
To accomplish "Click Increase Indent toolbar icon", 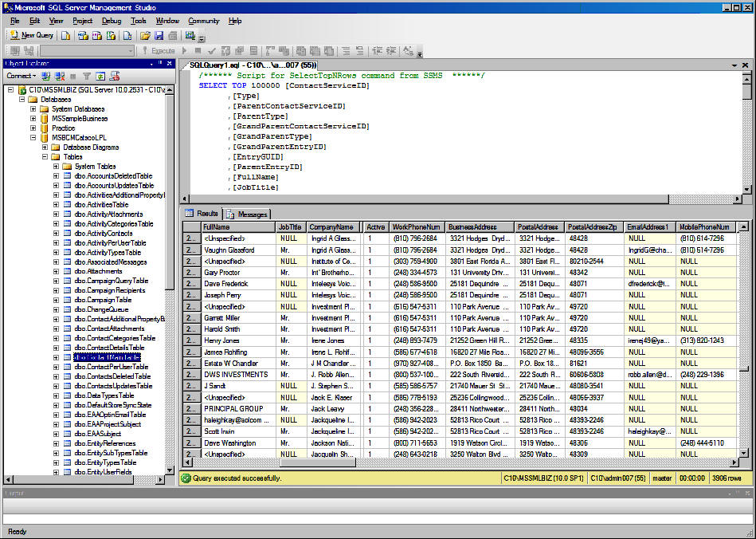I will point(390,50).
